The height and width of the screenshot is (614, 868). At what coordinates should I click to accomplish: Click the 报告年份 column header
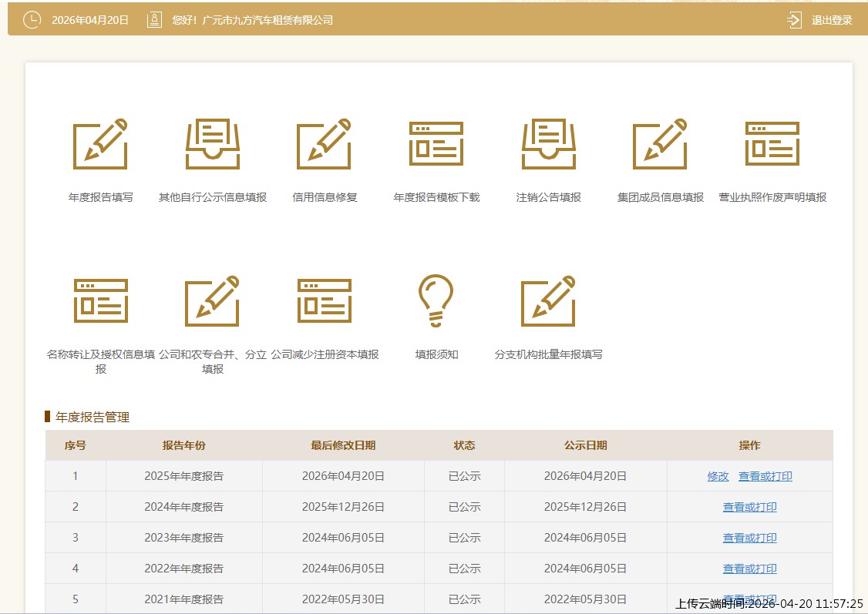(183, 445)
